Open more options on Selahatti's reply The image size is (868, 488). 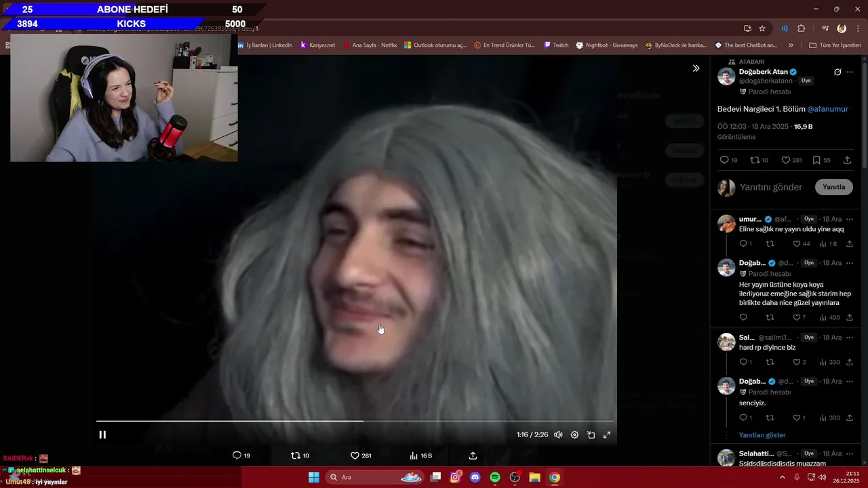pos(850,453)
